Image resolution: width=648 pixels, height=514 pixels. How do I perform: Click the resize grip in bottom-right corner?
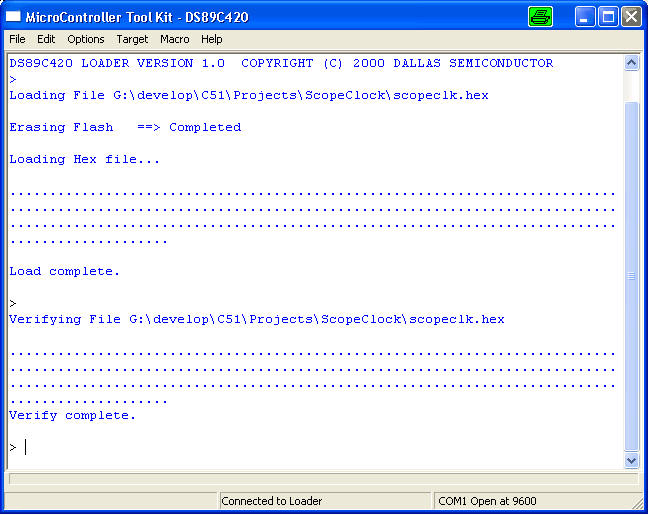point(638,505)
